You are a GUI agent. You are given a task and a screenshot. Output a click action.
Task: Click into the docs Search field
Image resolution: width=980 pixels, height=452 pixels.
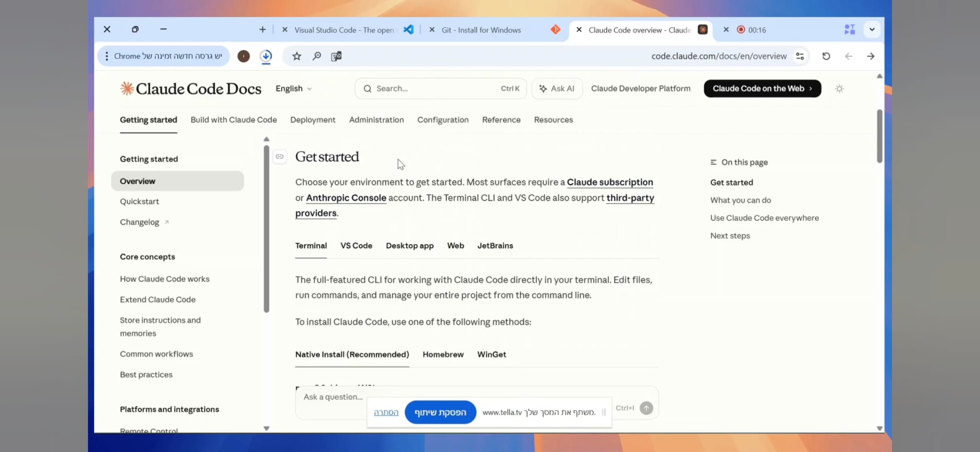point(441,88)
